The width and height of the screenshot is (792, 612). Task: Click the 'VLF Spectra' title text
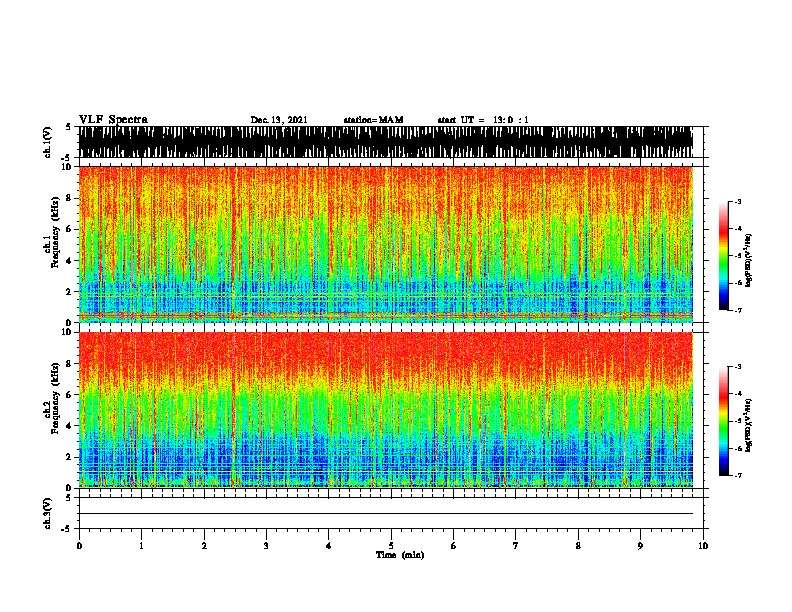coord(113,120)
